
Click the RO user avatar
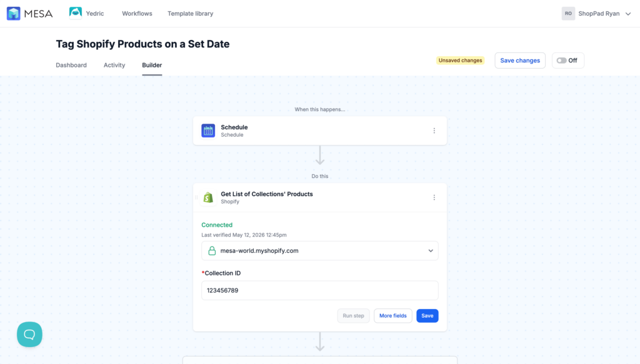[568, 14]
